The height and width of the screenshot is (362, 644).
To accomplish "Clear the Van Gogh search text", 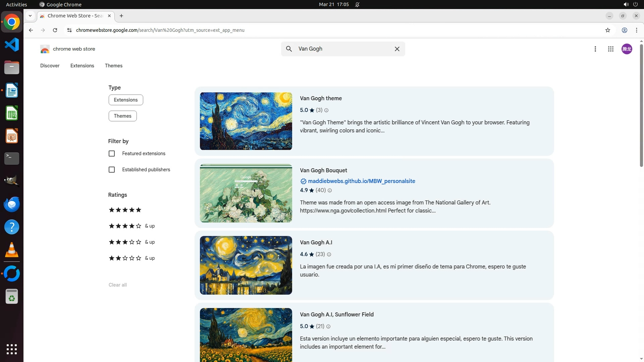I will click(x=397, y=49).
